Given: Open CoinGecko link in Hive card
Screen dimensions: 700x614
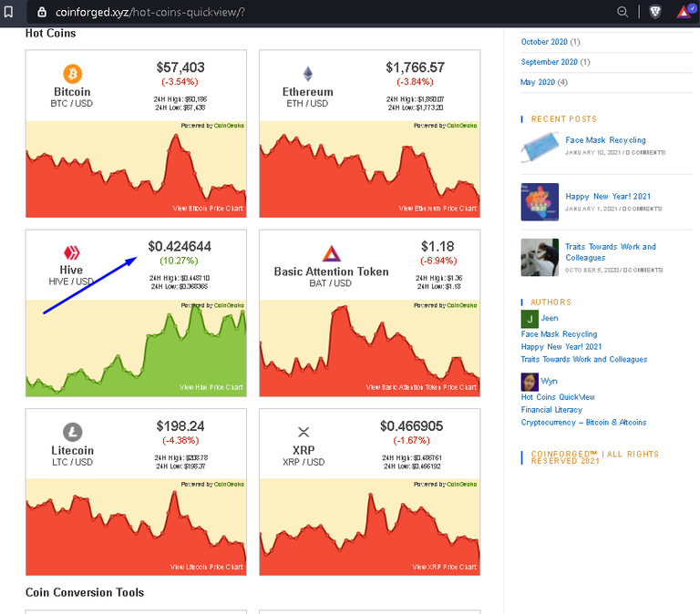Looking at the screenshot, I should click(x=229, y=306).
